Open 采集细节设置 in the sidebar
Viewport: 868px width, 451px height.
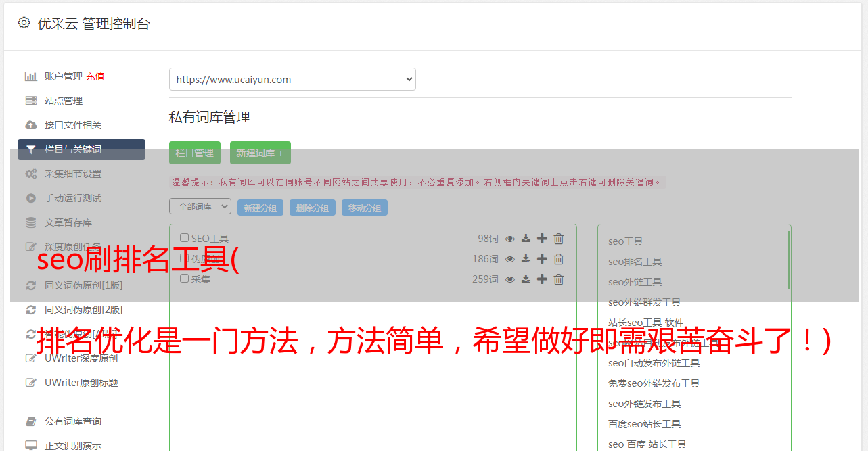point(73,174)
